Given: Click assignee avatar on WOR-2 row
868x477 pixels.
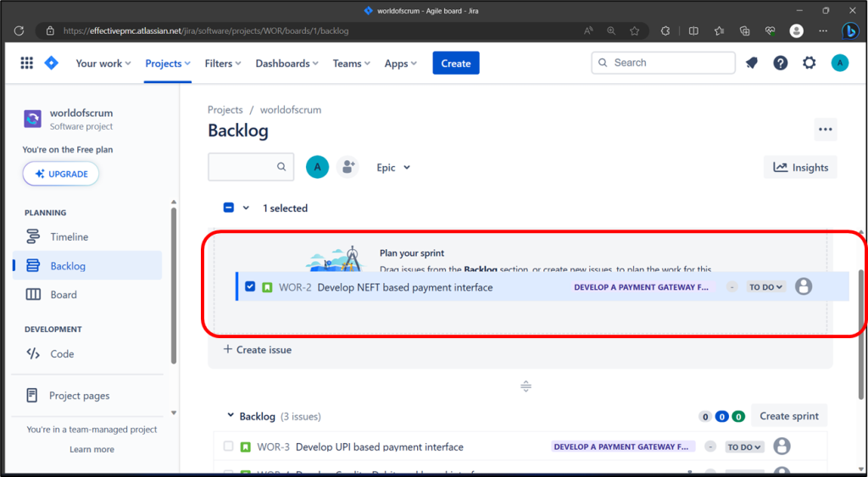Looking at the screenshot, I should [x=804, y=286].
